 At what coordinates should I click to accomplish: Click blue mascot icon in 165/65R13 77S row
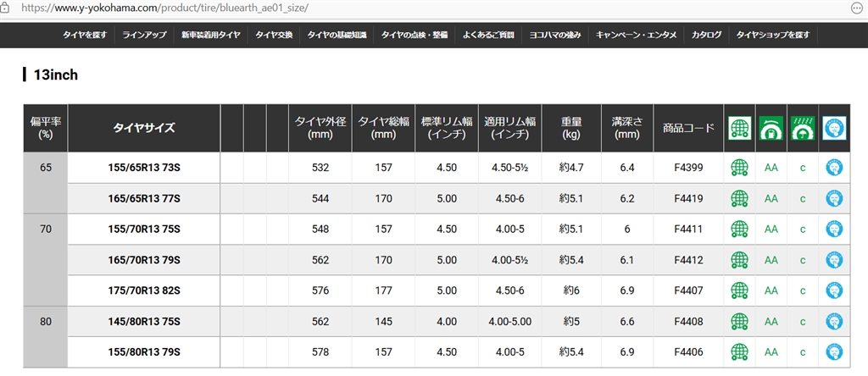(835, 199)
